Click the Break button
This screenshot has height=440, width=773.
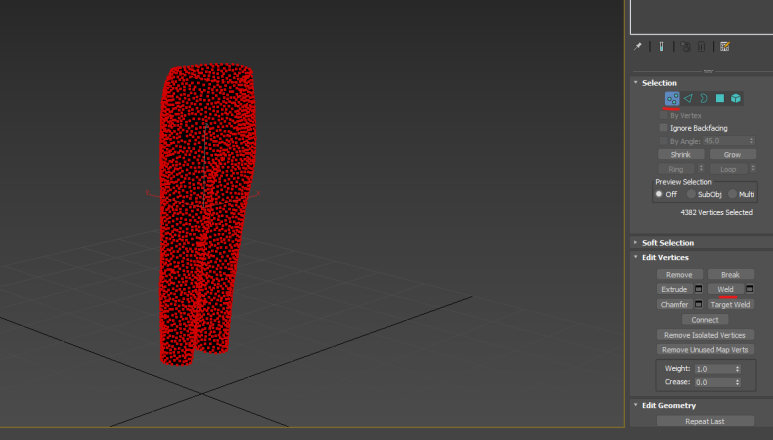click(731, 274)
